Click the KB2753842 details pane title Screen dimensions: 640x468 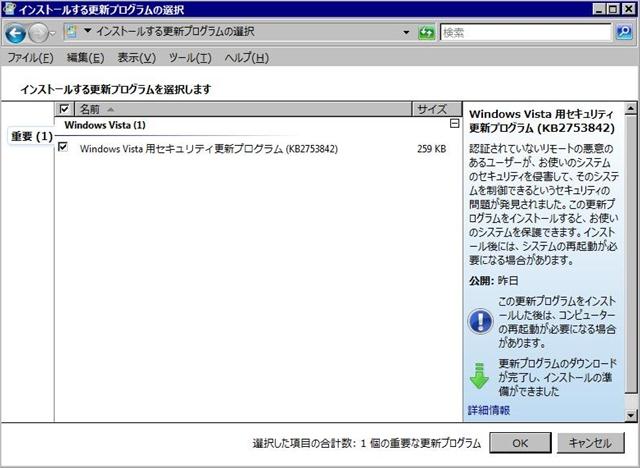[x=542, y=121]
